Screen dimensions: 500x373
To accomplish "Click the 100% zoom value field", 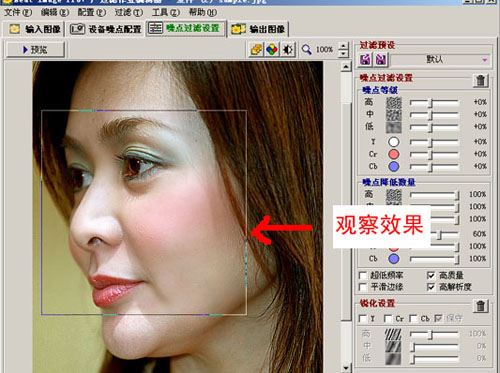I will (x=324, y=50).
